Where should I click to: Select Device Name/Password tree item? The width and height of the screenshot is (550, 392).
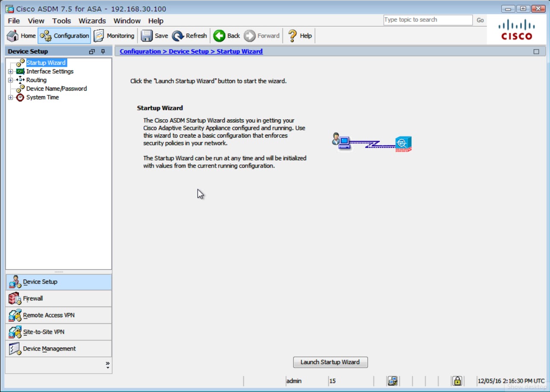pyautogui.click(x=56, y=89)
